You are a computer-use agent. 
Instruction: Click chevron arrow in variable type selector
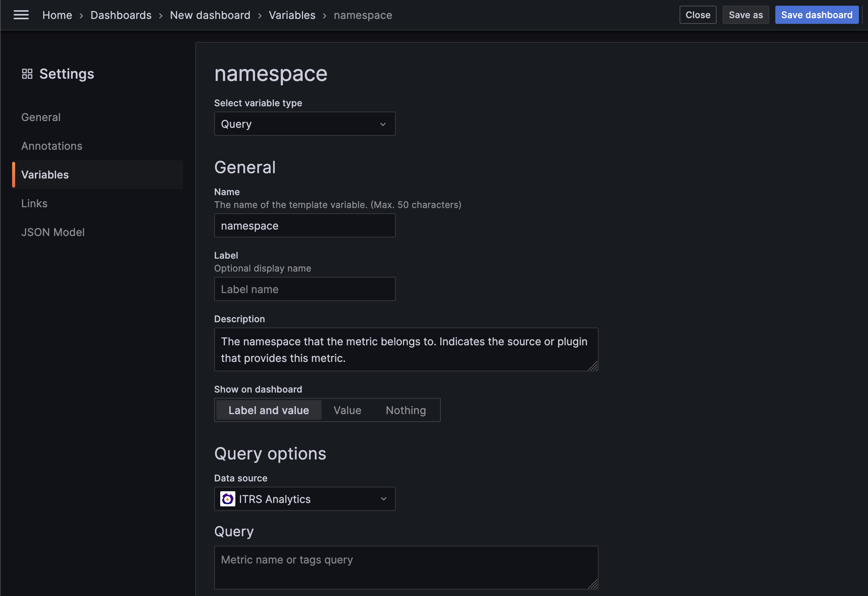point(383,124)
